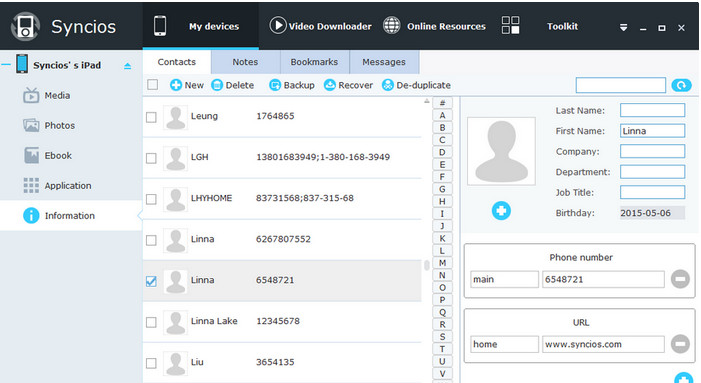The height and width of the screenshot is (383, 701).
Task: Click the Video Downloader play icon
Action: pyautogui.click(x=278, y=25)
